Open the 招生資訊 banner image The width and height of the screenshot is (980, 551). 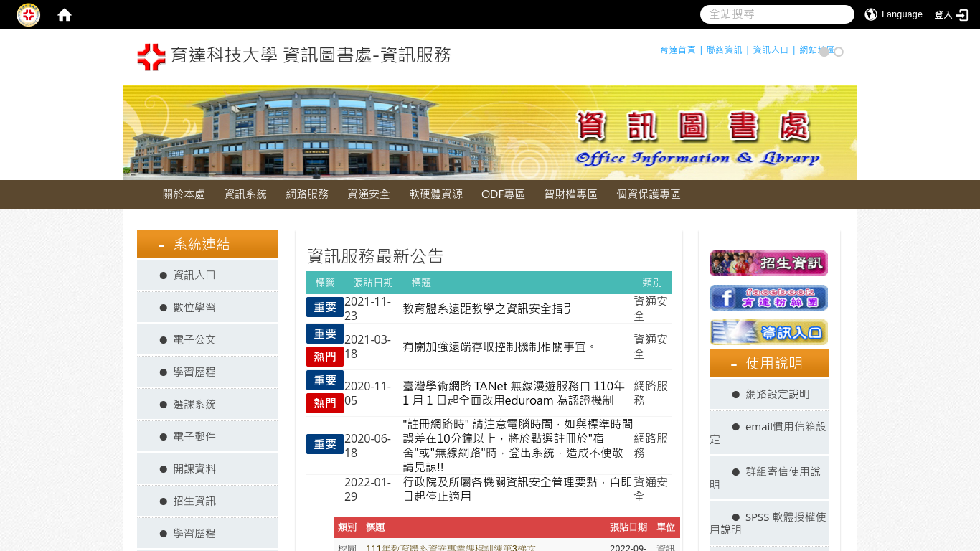[768, 263]
